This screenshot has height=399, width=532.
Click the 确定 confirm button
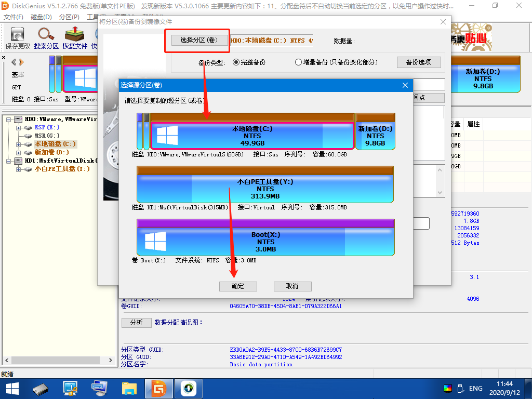238,286
